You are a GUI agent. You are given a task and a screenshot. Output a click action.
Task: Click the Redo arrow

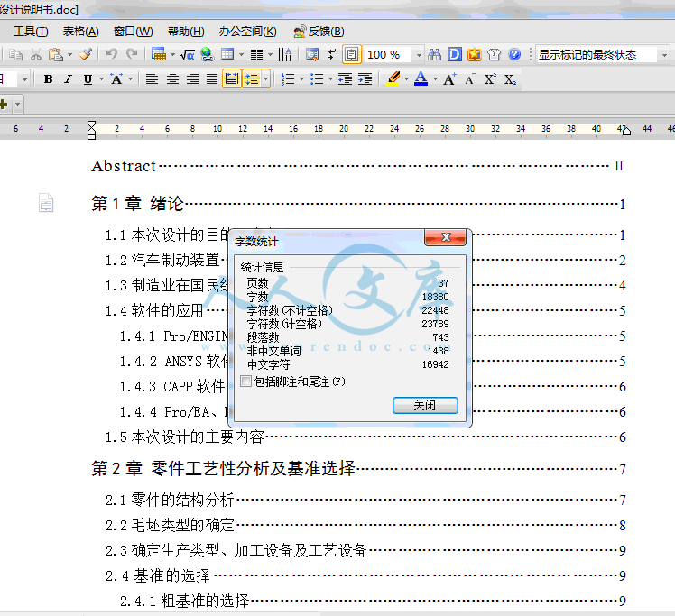(x=131, y=54)
